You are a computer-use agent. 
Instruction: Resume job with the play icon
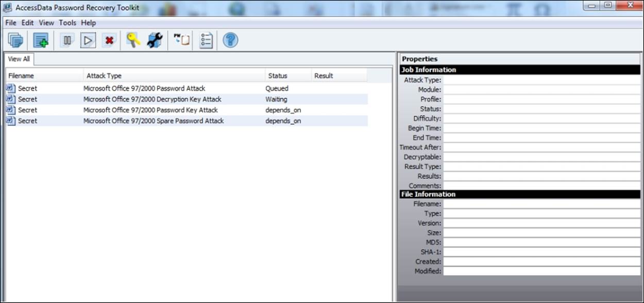[88, 40]
